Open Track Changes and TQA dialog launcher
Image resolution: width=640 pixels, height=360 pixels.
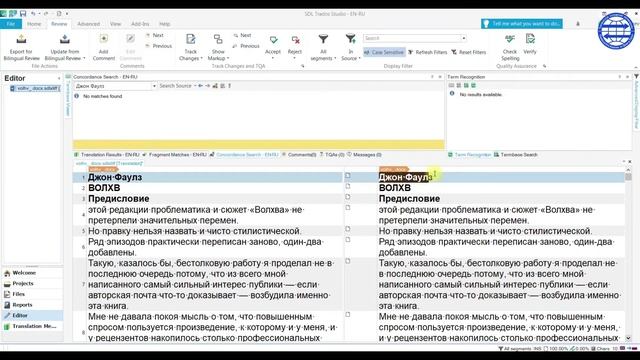tap(302, 66)
